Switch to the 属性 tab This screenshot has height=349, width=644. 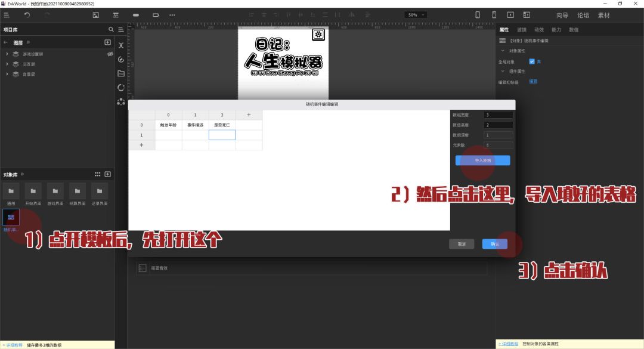pos(504,30)
